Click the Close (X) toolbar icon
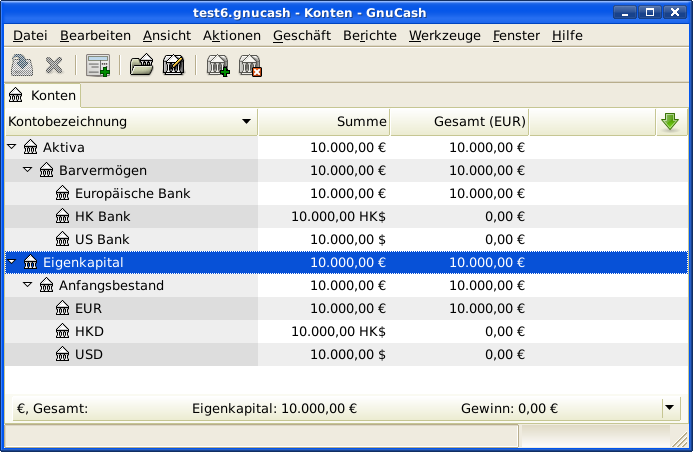The image size is (693, 452). pos(54,66)
